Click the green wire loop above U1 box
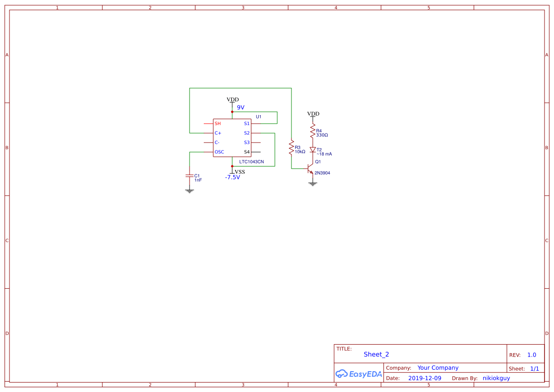Image resolution: width=554 pixels, height=392 pixels. tap(240, 88)
